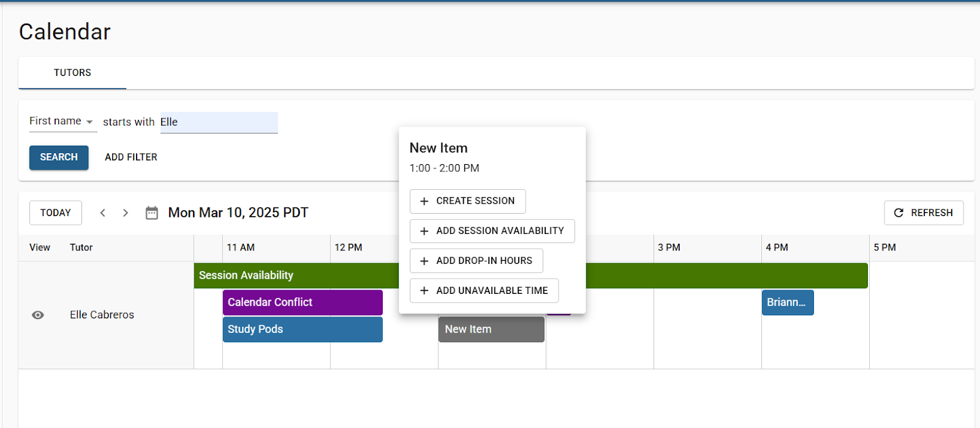This screenshot has height=428, width=980.
Task: Open the Briann... session at 4 PM
Action: tap(788, 302)
